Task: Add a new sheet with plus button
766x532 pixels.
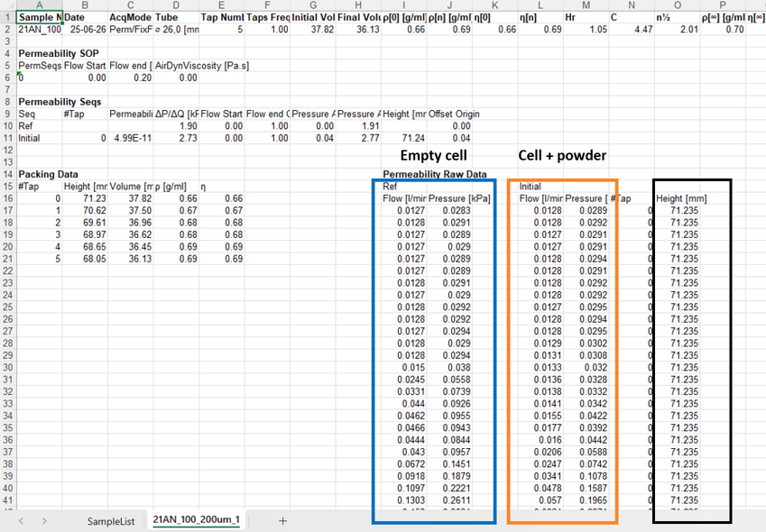Action: coord(282,521)
